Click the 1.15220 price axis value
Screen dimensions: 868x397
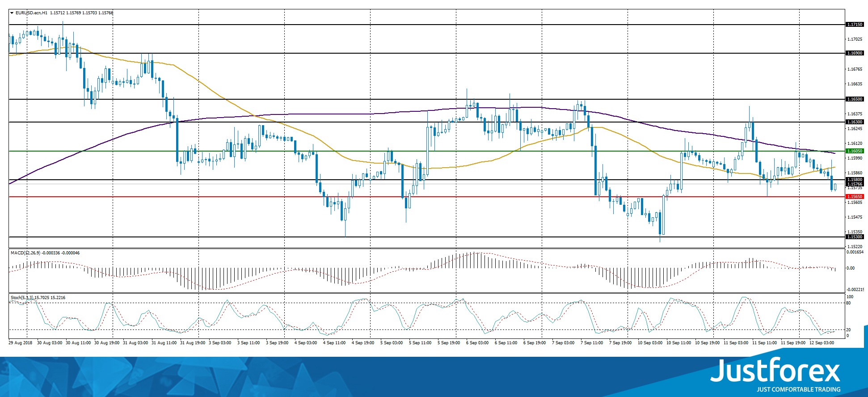[x=855, y=246]
